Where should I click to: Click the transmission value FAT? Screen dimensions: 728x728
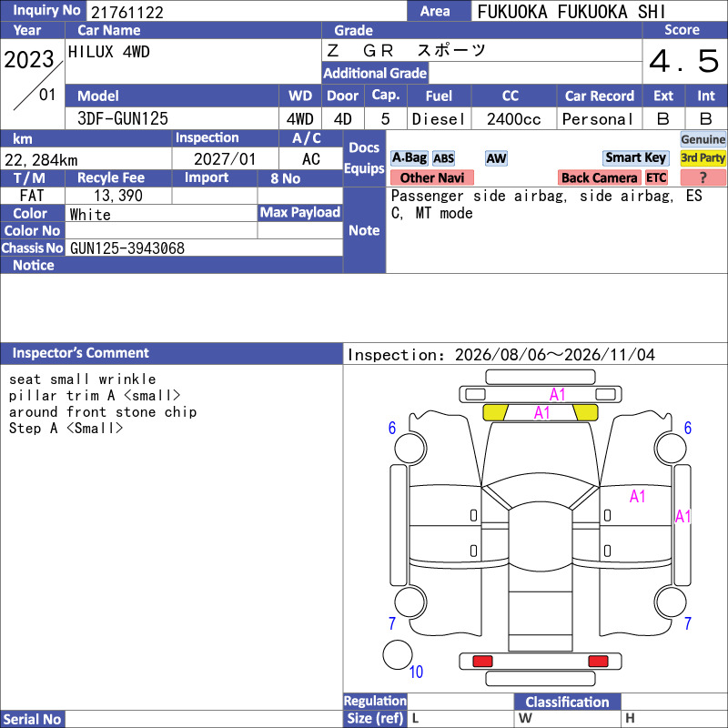(x=32, y=196)
